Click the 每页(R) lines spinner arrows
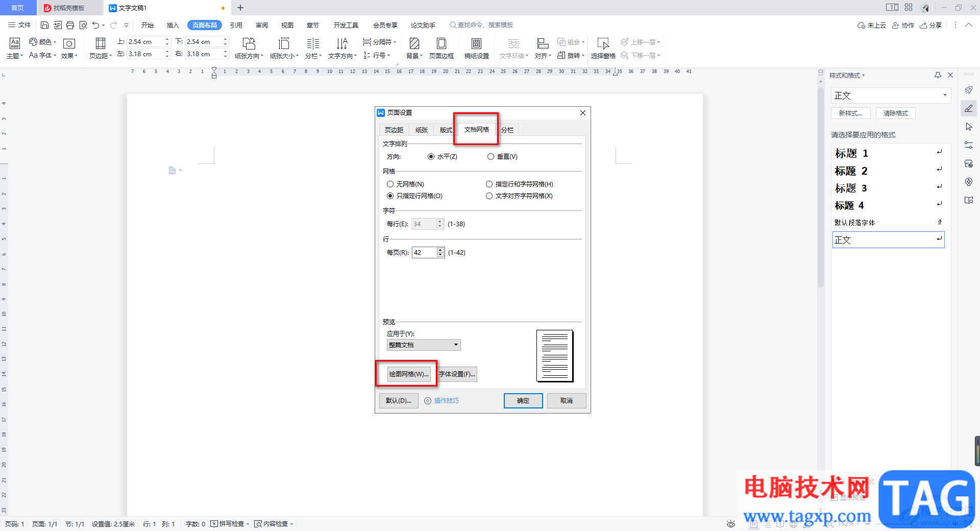 click(x=440, y=253)
